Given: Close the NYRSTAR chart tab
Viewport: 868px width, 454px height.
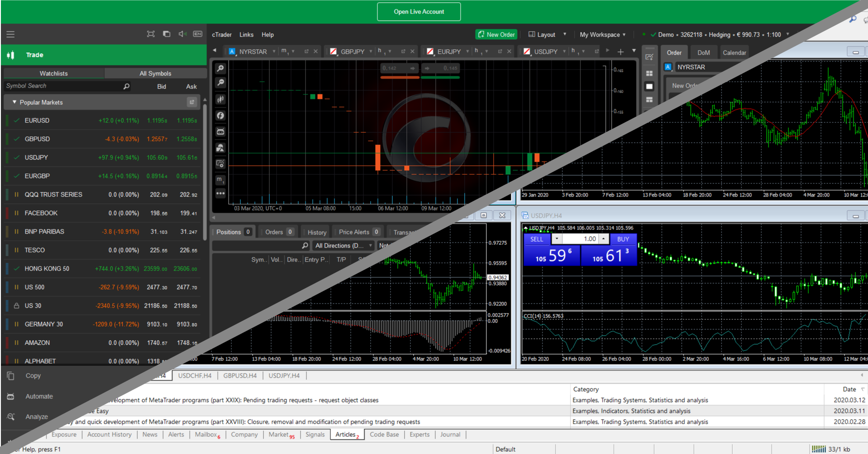Looking at the screenshot, I should click(316, 51).
